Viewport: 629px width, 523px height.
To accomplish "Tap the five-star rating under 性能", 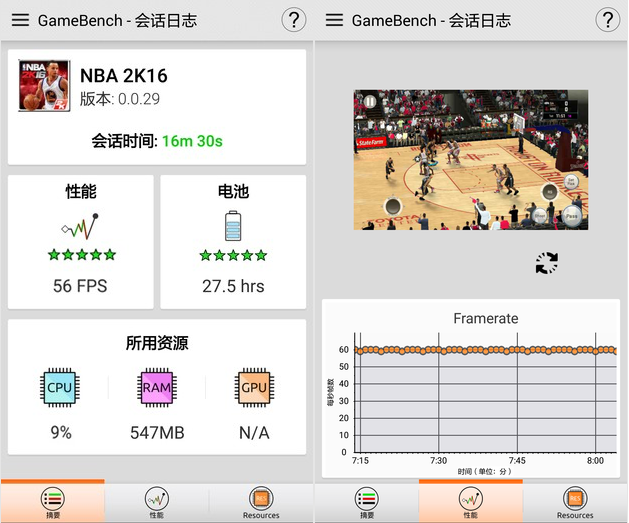I will [82, 255].
